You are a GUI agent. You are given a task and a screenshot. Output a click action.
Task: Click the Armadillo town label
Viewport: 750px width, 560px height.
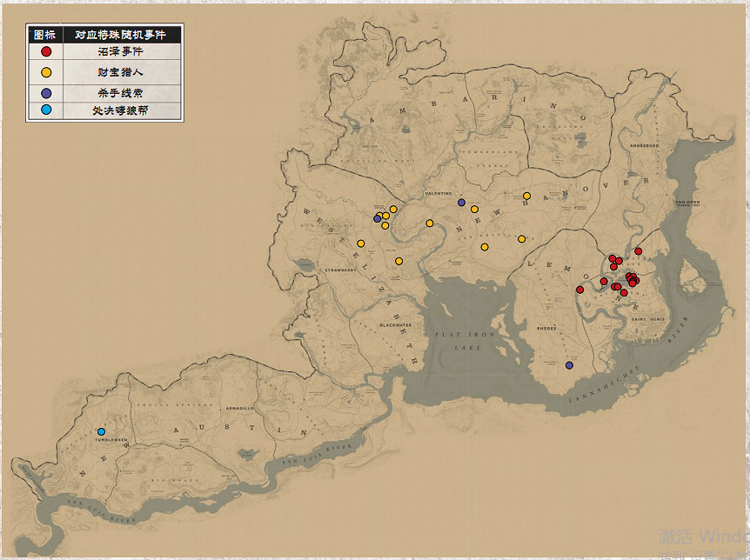240,408
